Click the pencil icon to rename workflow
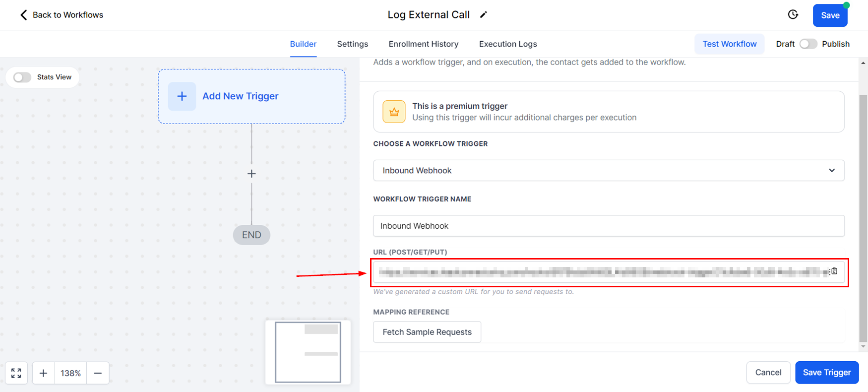Viewport: 868px width, 392px height. point(484,15)
